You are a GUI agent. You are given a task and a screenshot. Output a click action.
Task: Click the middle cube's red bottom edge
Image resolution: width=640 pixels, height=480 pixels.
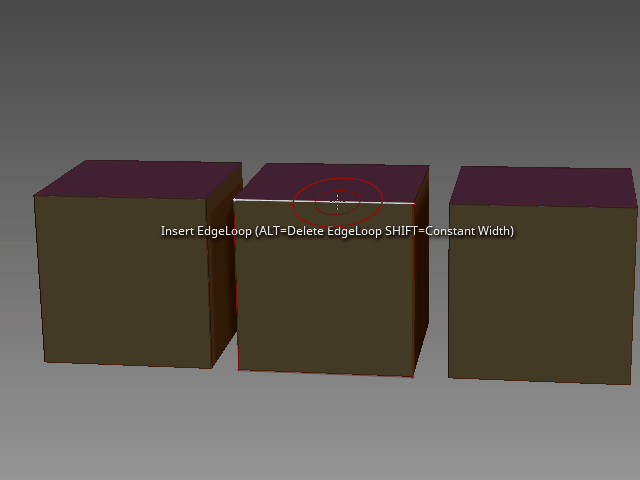(325, 373)
